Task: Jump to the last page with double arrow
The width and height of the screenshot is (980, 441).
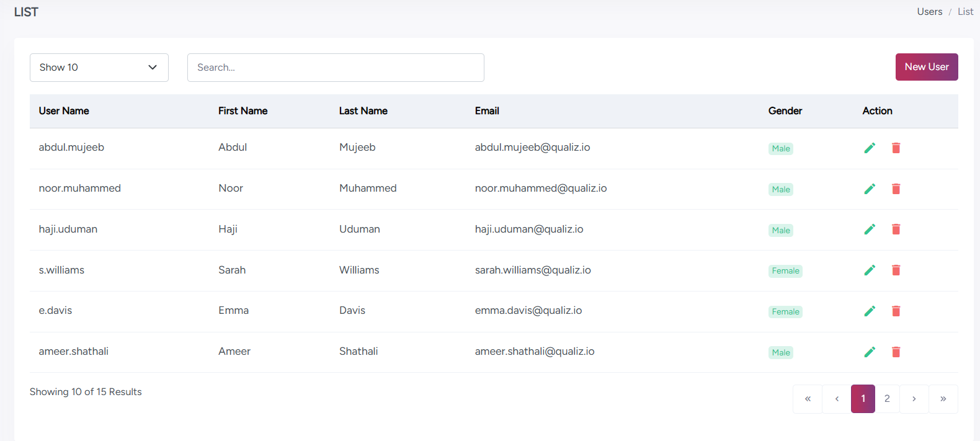Action: pyautogui.click(x=943, y=399)
